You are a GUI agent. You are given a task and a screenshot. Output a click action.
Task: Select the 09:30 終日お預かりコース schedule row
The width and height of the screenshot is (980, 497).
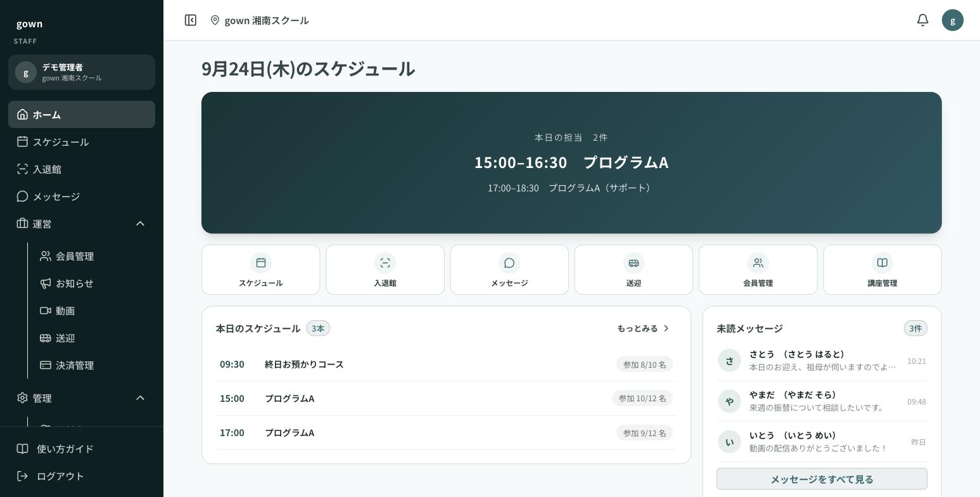(446, 365)
